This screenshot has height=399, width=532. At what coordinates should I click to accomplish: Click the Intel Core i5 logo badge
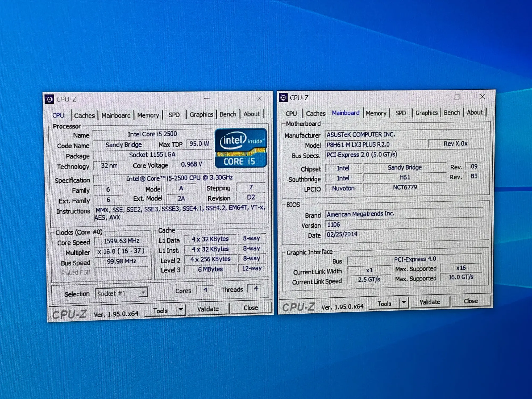240,148
